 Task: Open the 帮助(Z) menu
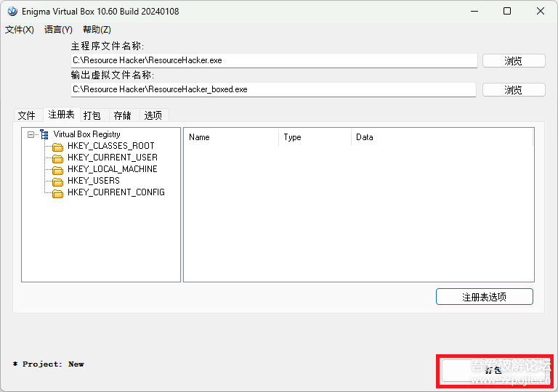tap(97, 30)
